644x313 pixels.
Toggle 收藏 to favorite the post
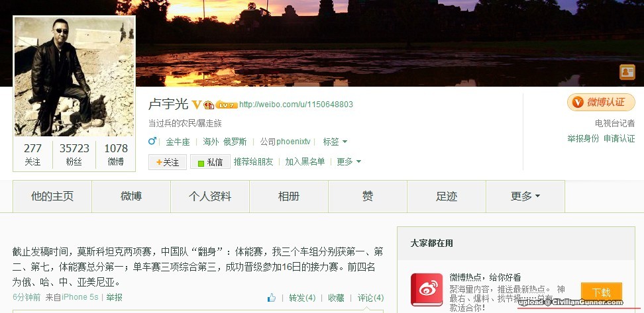tap(336, 298)
